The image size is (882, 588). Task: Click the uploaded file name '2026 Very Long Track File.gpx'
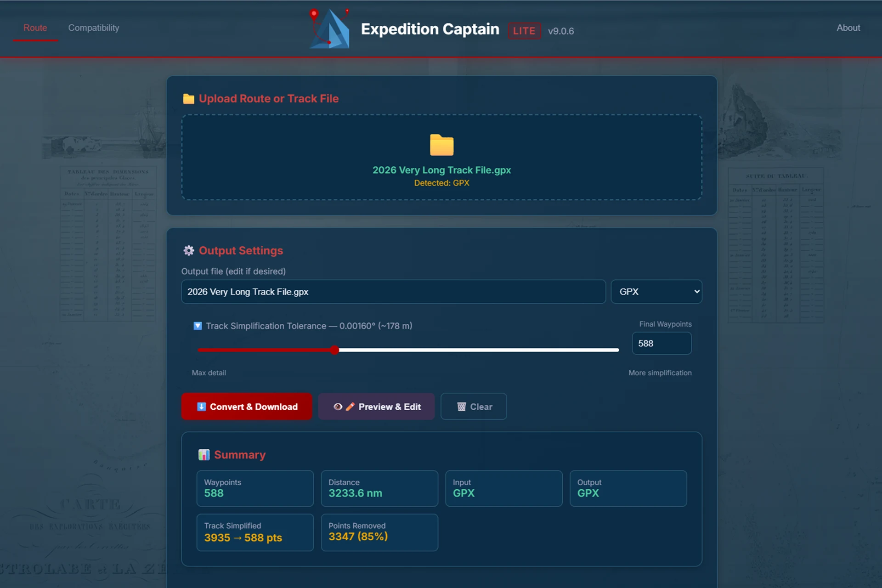pyautogui.click(x=441, y=170)
